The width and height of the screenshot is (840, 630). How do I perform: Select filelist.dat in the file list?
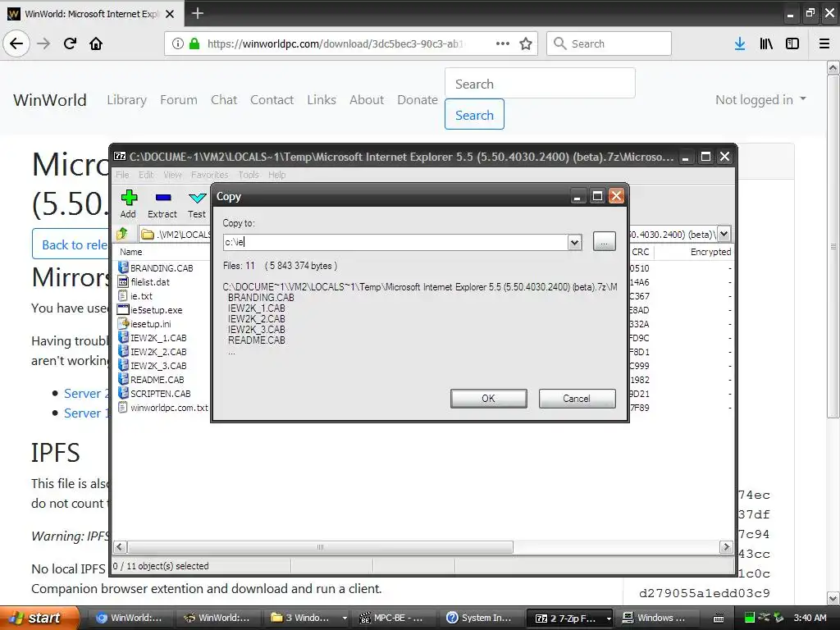click(150, 282)
